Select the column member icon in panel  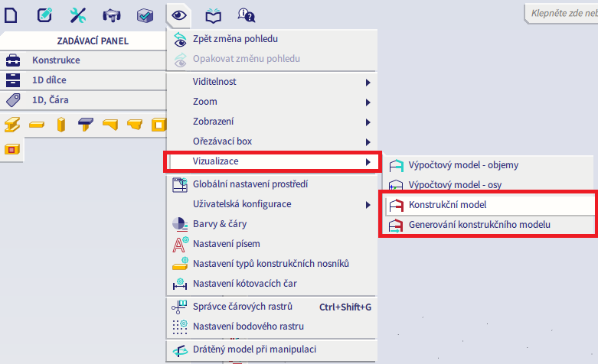coord(61,124)
